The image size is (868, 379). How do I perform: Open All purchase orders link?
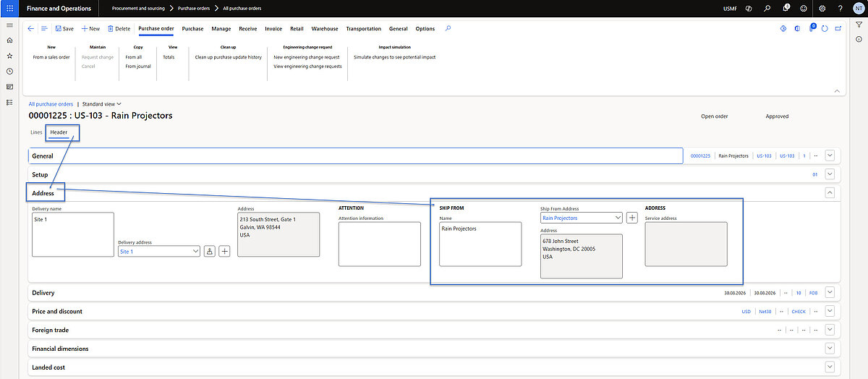click(x=51, y=104)
